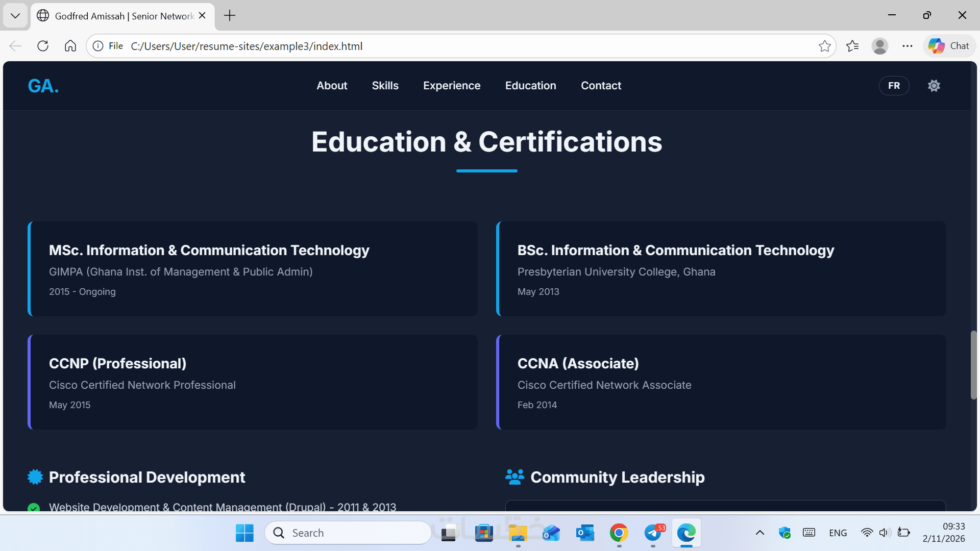980x551 pixels.
Task: Open Copilot Chat button
Action: click(x=949, y=46)
